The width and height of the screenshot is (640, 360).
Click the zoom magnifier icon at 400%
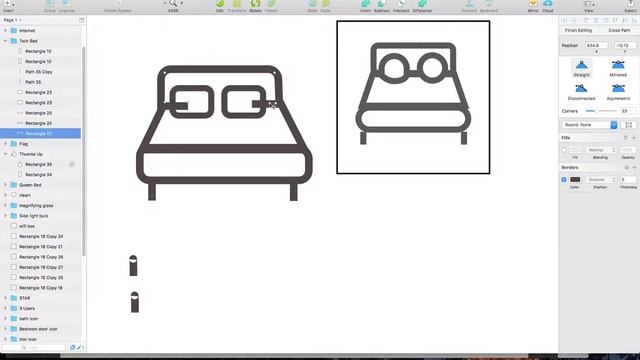click(173, 3)
